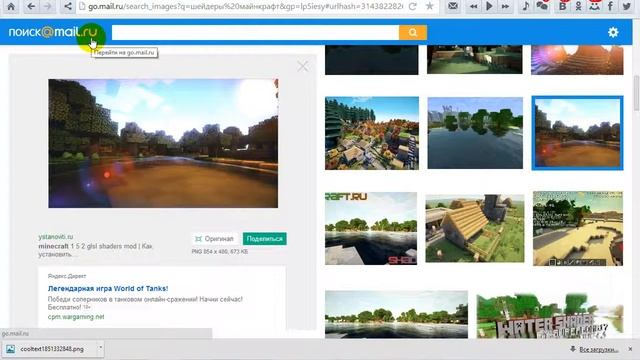
Task: Open the VKontakte toolbar icon
Action: [563, 6]
